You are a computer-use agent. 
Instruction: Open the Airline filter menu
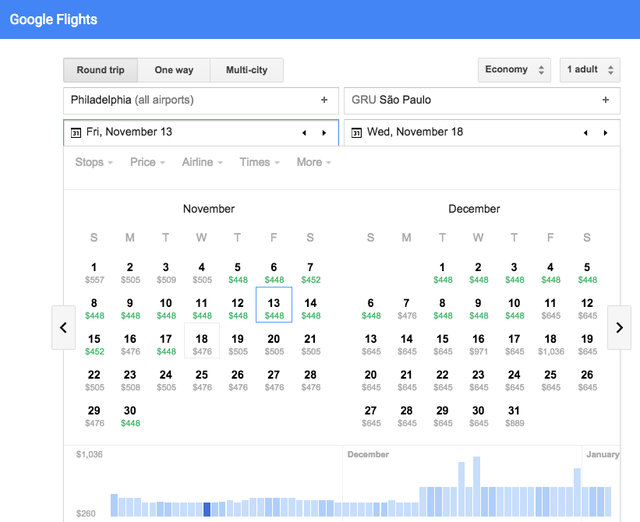[202, 162]
